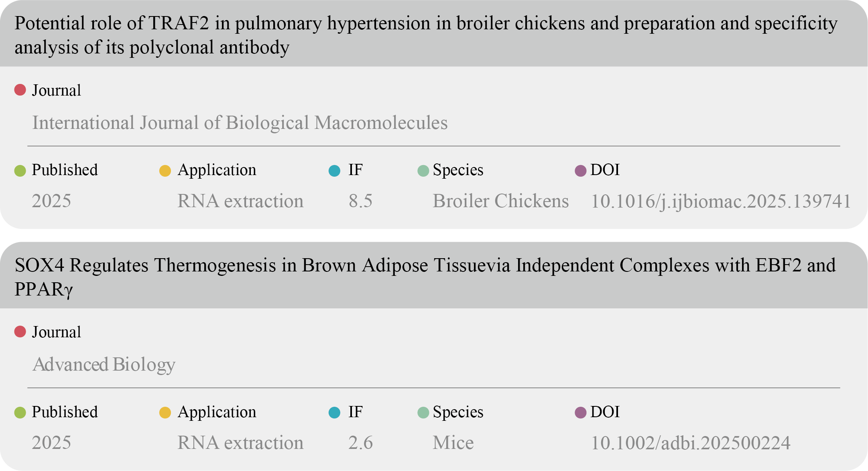Viewport: 868px width, 471px height.
Task: Click the yellow Application dot in TRAF2 card
Action: 165,171
